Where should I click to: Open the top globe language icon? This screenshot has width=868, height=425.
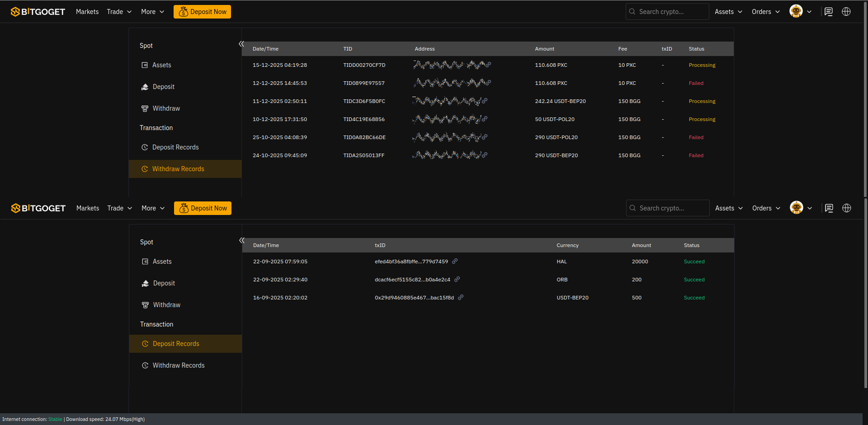point(846,12)
